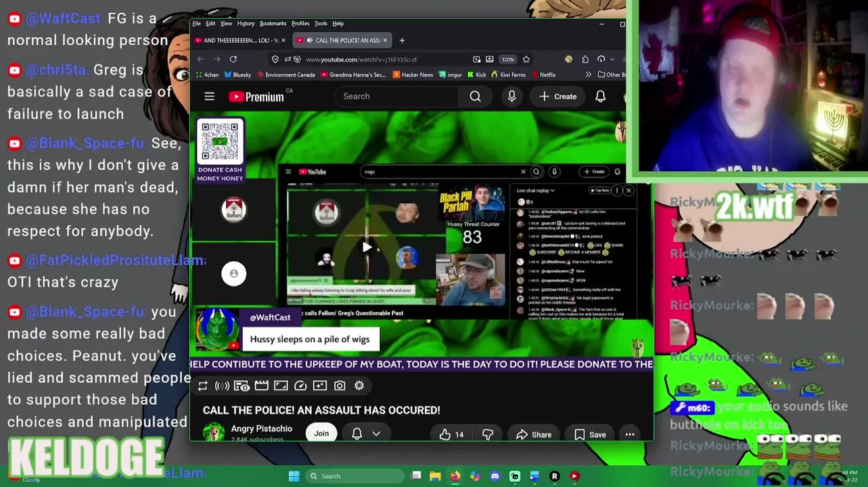868x487 pixels.
Task: Take video screenshot with camera icon
Action: tap(340, 386)
